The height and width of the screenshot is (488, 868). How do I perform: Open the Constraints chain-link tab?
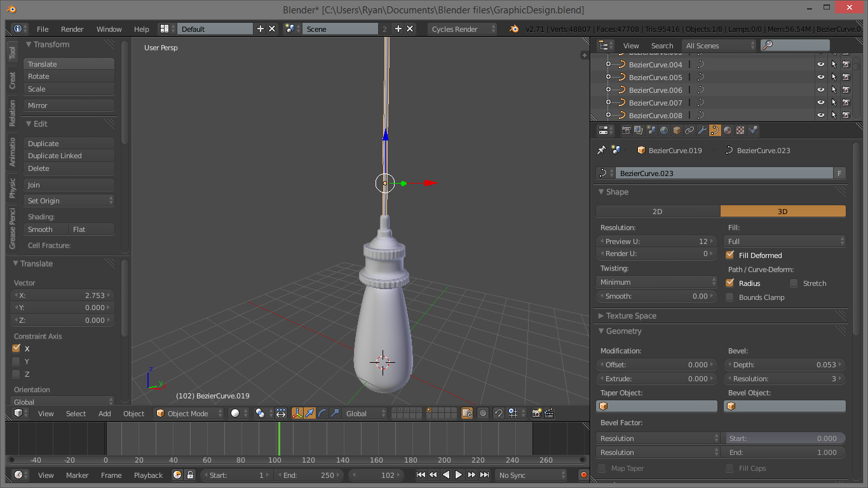pos(689,130)
